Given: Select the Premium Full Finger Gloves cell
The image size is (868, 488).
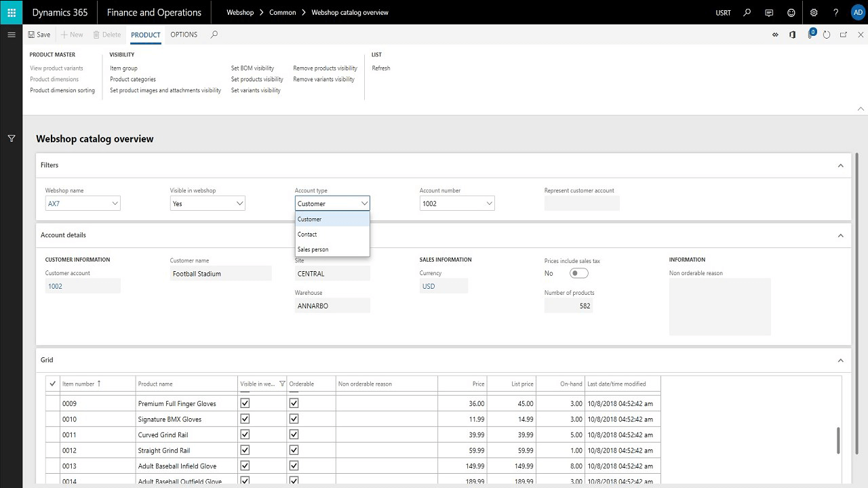Looking at the screenshot, I should coord(186,403).
